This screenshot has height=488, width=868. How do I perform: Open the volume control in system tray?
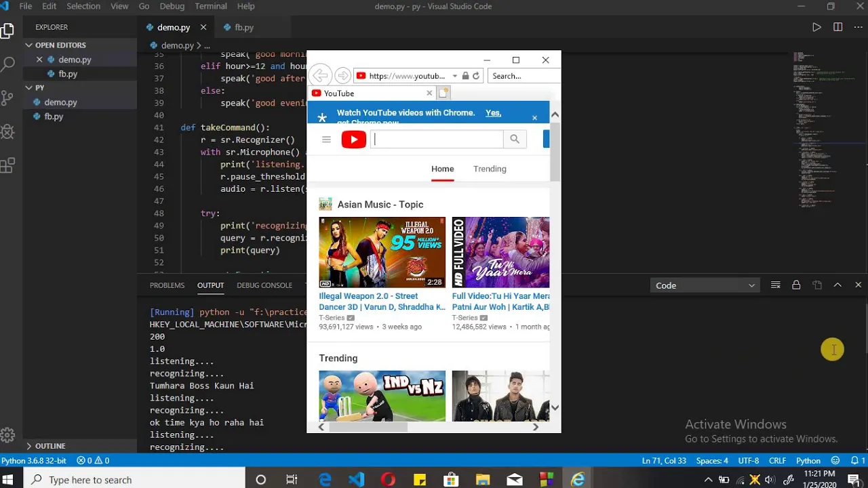tap(770, 480)
